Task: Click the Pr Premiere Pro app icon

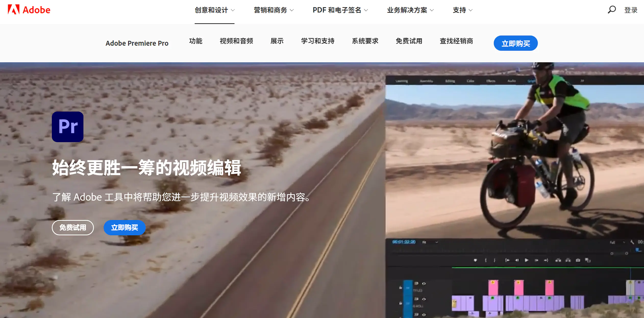Action: coord(68,127)
